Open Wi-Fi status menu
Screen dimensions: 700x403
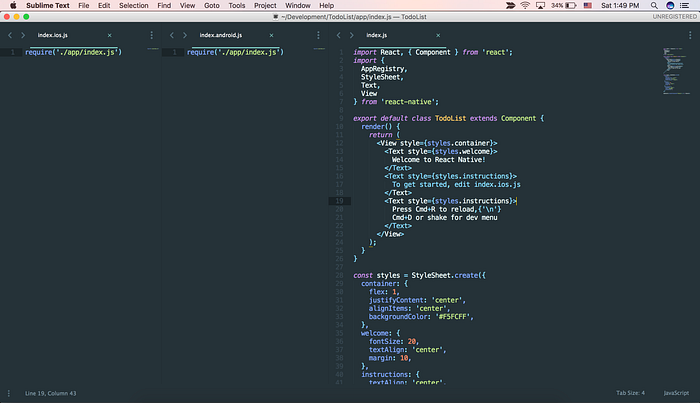click(x=525, y=5)
